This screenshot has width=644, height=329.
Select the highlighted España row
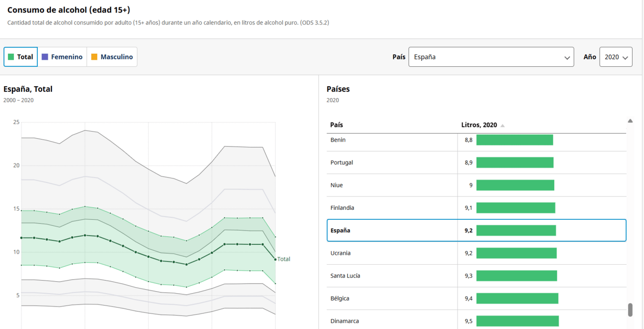click(476, 230)
